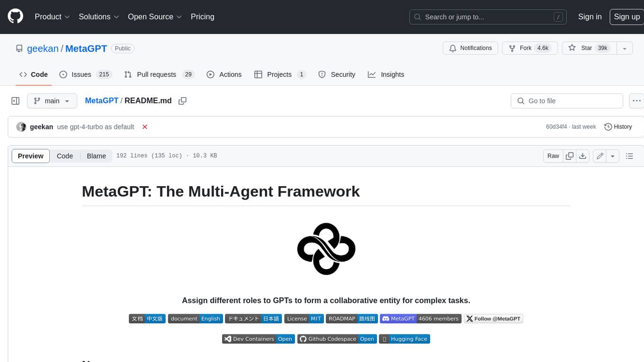Open the GitHub home logo
The width and height of the screenshot is (644, 362).
coord(15,17)
